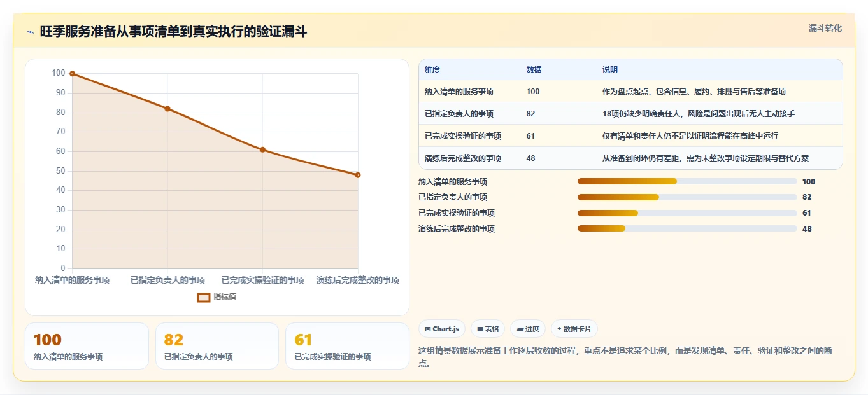868x395 pixels.
Task: Click the 漏斗转化 label in header
Action: pyautogui.click(x=825, y=28)
